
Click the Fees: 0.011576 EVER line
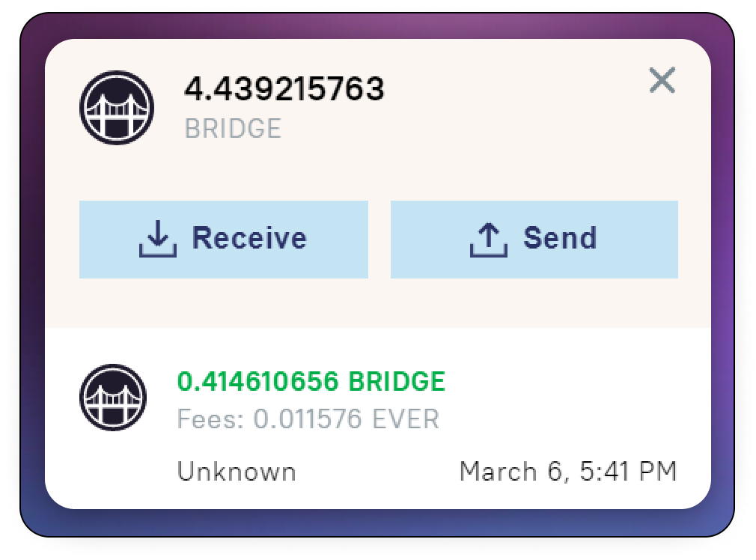[x=308, y=419]
